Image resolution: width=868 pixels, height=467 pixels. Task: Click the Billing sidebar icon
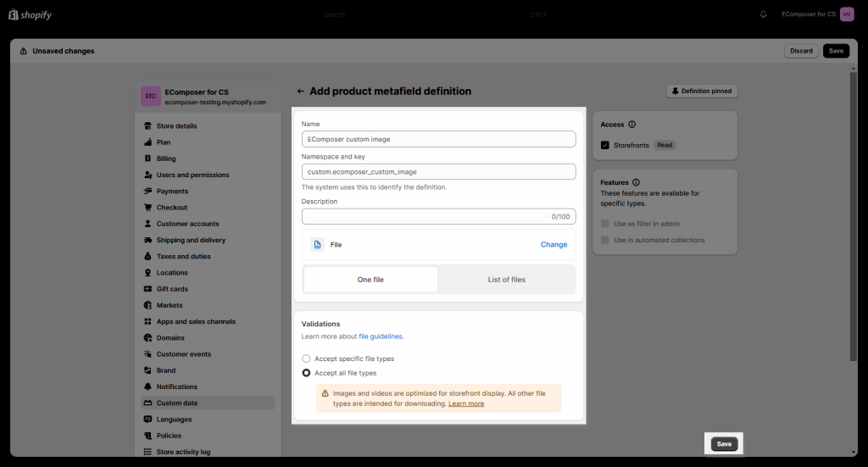[x=147, y=158]
